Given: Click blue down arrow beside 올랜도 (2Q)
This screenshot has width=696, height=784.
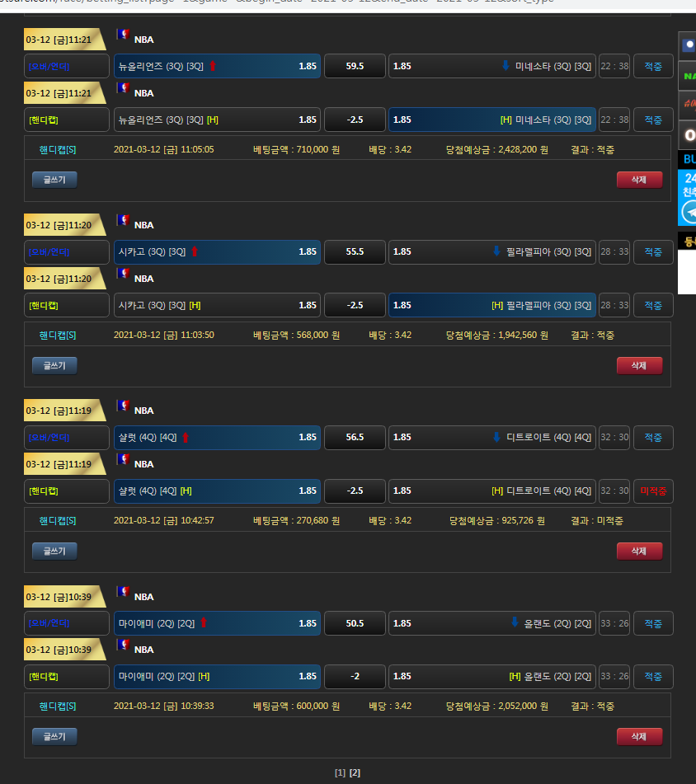Looking at the screenshot, I should tap(515, 622).
